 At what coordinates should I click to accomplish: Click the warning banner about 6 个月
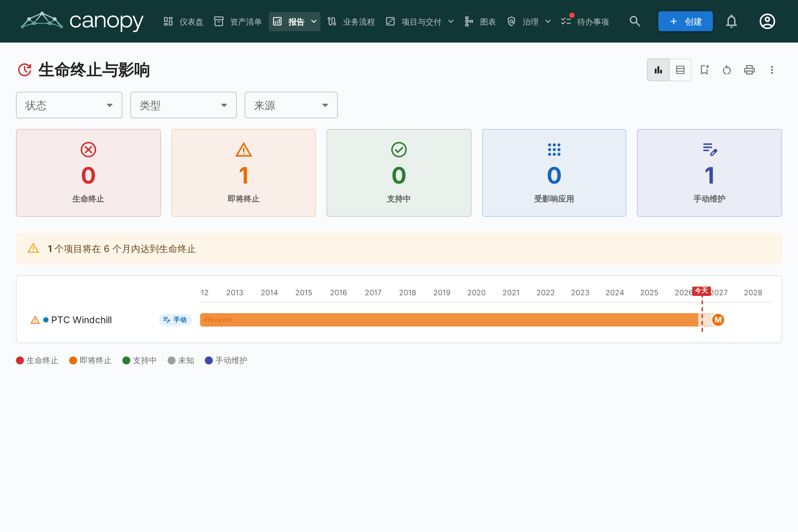399,249
